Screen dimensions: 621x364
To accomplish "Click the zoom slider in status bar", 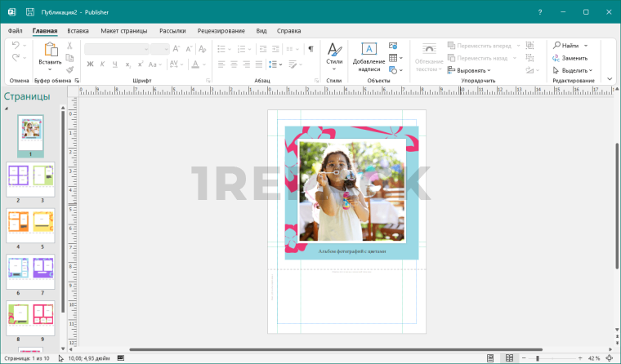I will 538,357.
